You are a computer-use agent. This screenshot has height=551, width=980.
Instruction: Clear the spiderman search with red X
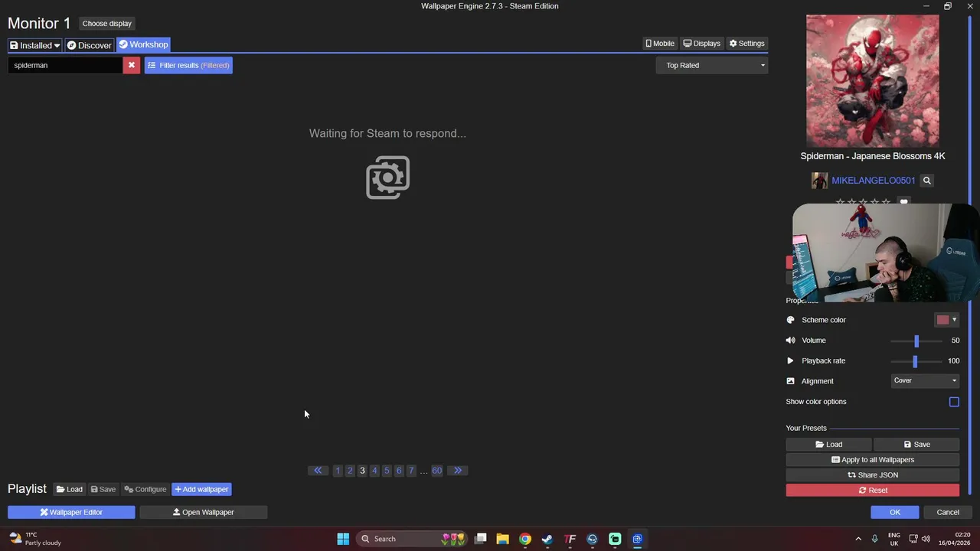131,65
